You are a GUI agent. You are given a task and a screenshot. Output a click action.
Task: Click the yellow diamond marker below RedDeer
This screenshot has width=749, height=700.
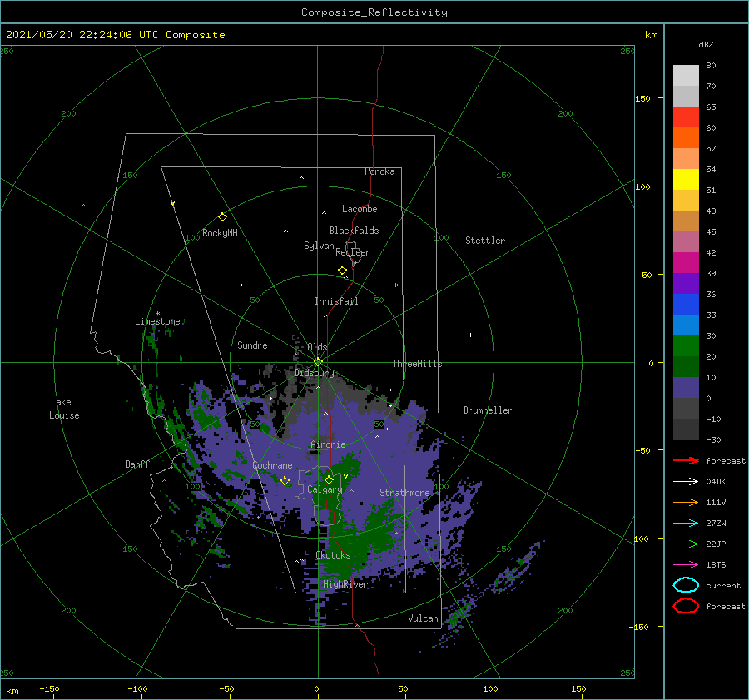coord(343,270)
